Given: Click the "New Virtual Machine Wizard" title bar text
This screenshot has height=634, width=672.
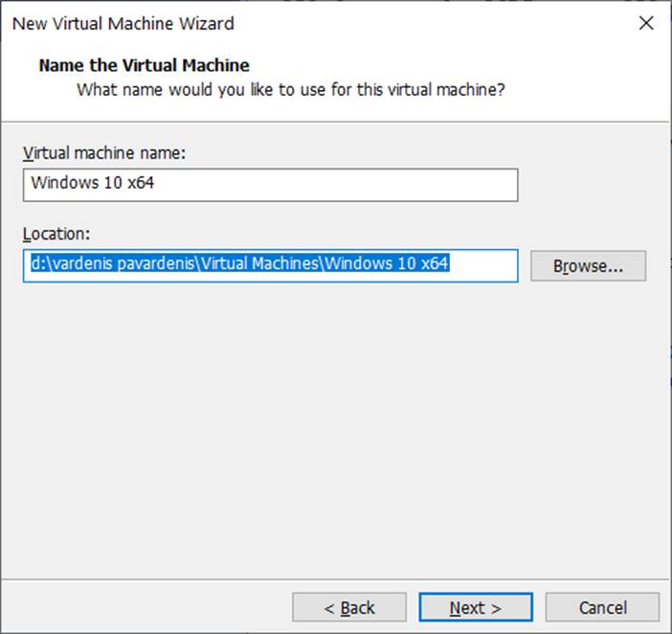Looking at the screenshot, I should click(x=123, y=23).
